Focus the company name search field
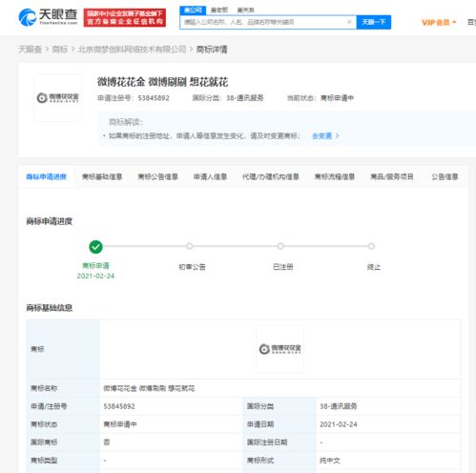This screenshot has width=476, height=473. point(264,22)
